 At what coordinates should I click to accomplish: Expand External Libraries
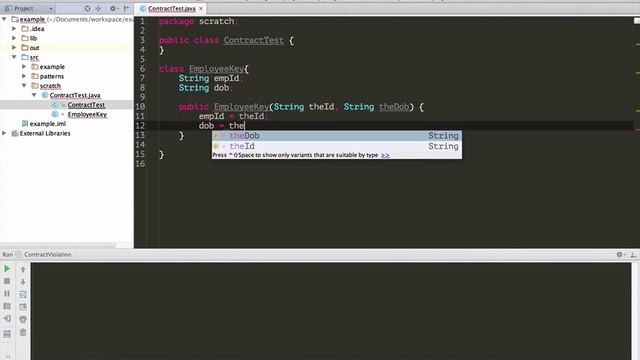coord(4,133)
